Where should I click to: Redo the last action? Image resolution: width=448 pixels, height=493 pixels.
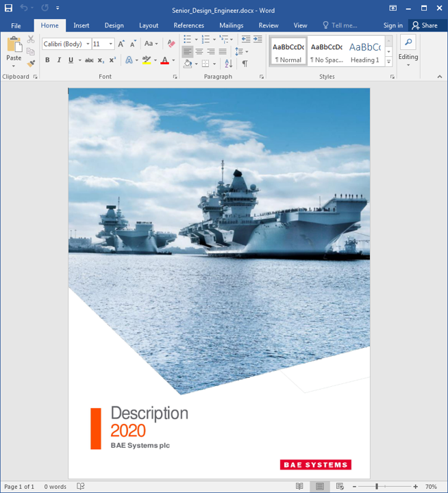[x=45, y=8]
